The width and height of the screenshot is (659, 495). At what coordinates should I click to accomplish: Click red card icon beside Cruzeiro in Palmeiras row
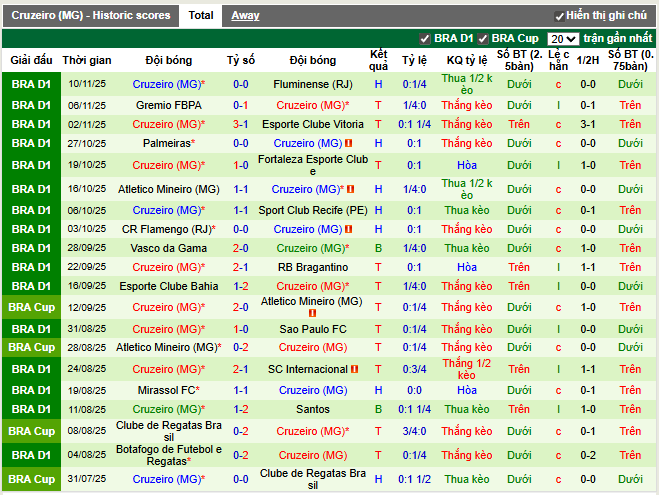point(348,143)
